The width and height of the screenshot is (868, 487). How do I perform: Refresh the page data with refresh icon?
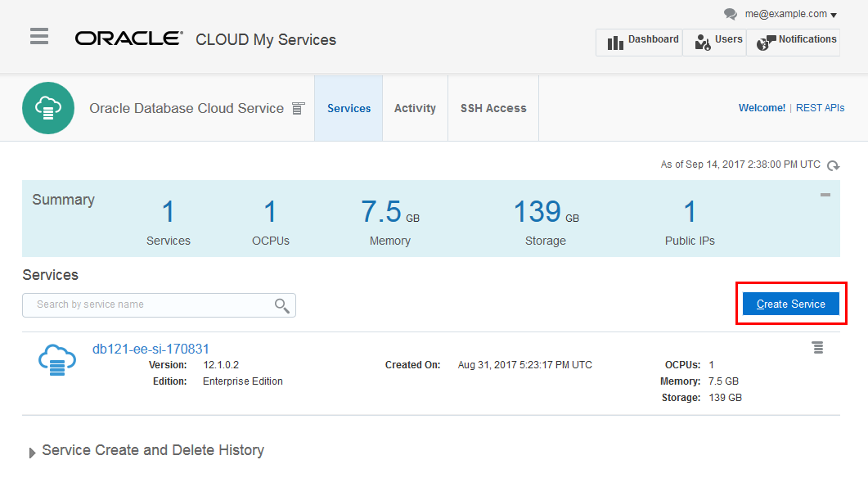point(833,165)
